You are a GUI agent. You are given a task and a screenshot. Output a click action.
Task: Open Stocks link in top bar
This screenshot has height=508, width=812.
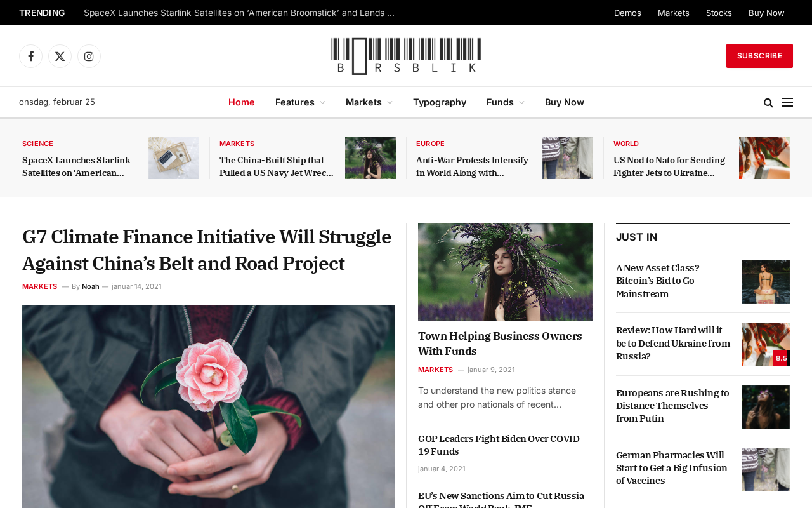[x=719, y=13]
